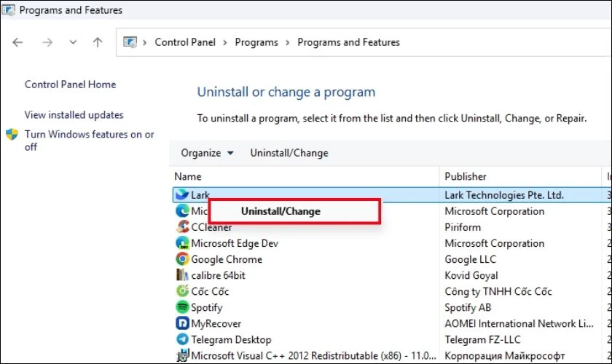Open Control Panel Home link
Image resolution: width=612 pixels, height=364 pixels.
70,84
